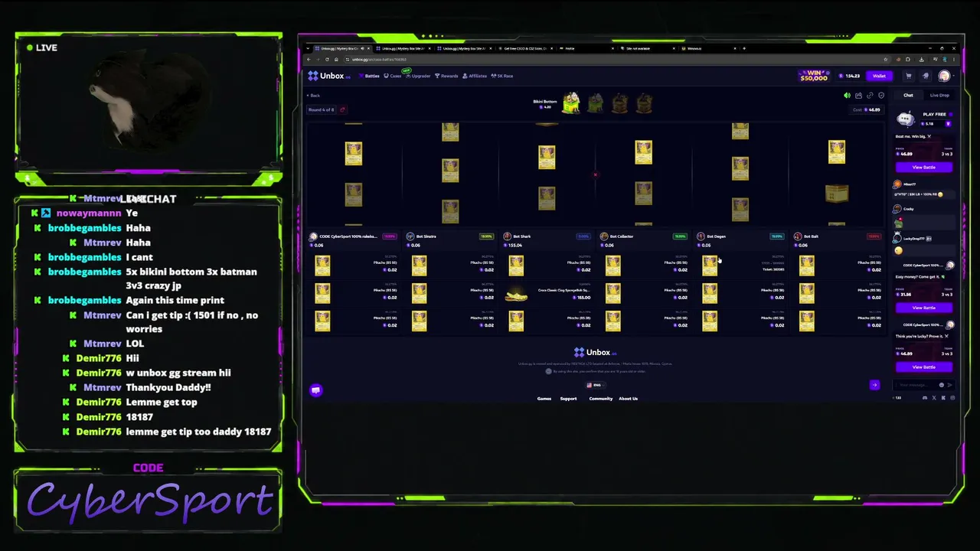The height and width of the screenshot is (551, 980).
Task: Switch to the Chat tab
Action: coord(908,96)
